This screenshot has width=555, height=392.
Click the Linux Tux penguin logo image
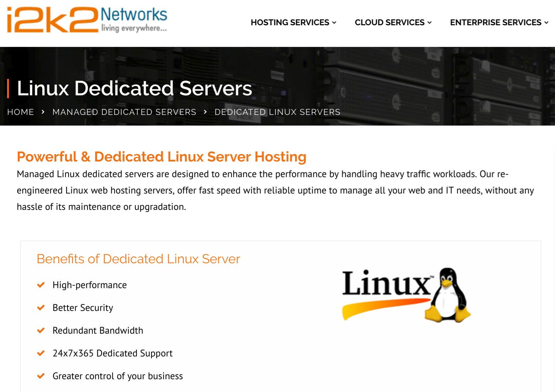click(x=406, y=295)
